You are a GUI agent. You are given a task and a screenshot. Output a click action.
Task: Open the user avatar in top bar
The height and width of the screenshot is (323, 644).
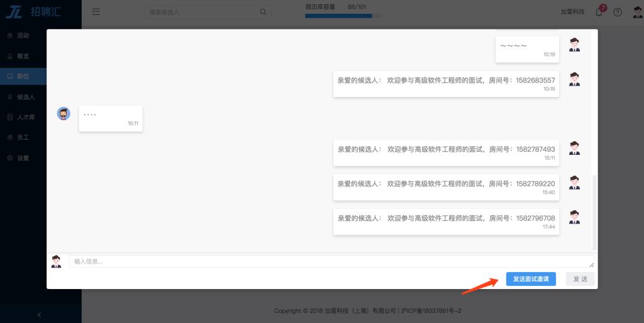tap(636, 12)
